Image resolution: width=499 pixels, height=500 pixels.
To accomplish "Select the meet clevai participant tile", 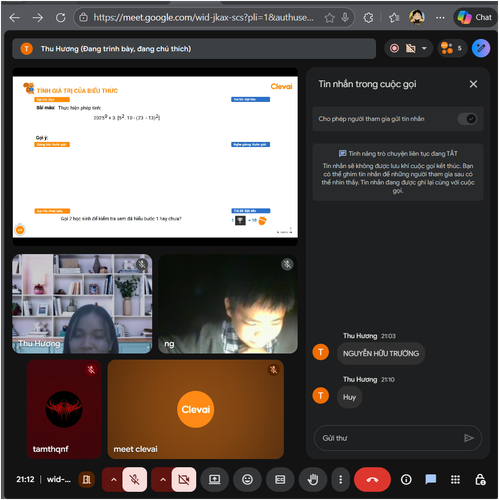I will pos(196,409).
